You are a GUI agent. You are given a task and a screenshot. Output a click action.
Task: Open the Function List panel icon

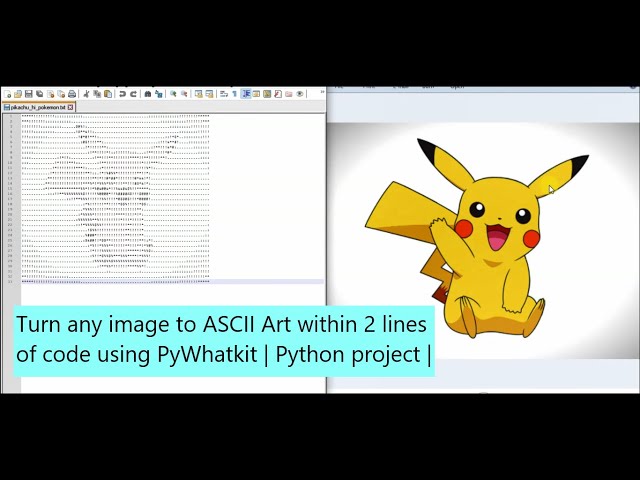point(278,94)
